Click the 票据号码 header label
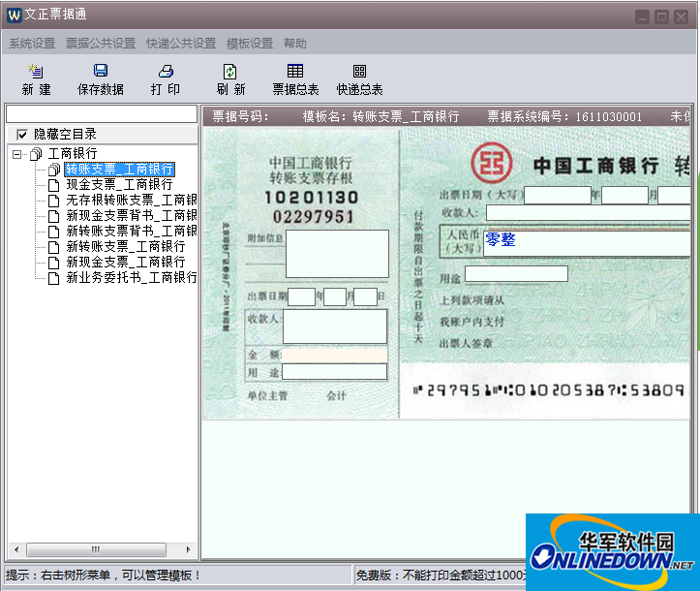This screenshot has width=700, height=591. [x=241, y=116]
